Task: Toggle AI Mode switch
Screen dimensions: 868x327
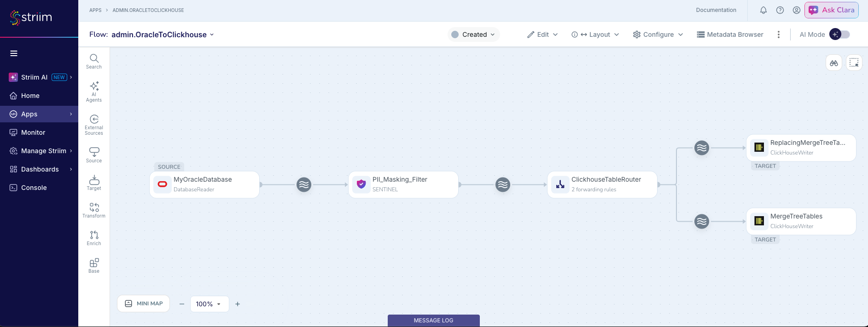Action: click(839, 34)
